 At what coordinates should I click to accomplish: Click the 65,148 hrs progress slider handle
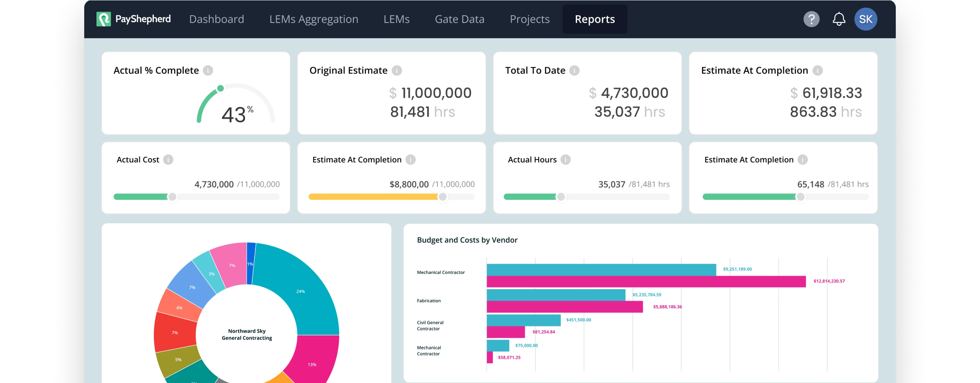[800, 197]
